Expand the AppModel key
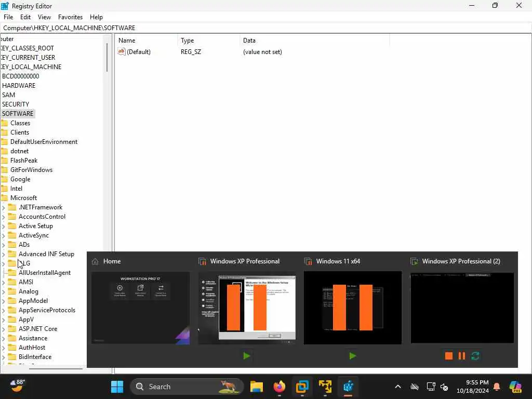The height and width of the screenshot is (399, 532). click(4, 301)
